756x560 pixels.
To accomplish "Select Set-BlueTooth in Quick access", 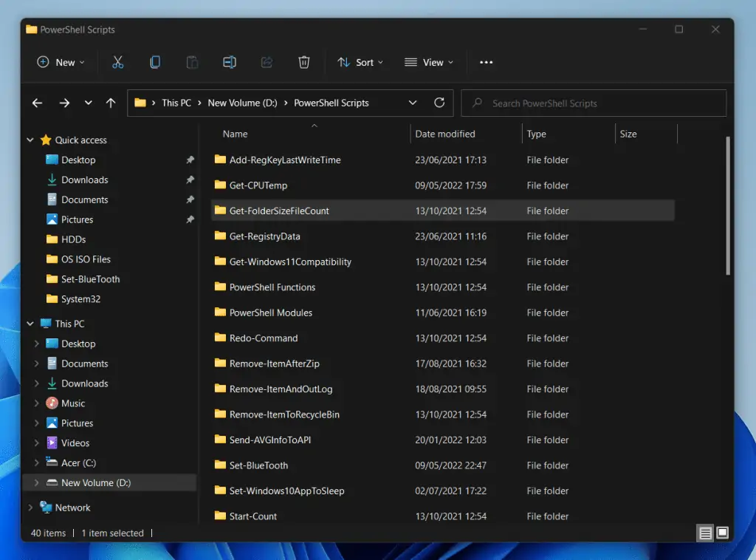I will pos(90,279).
